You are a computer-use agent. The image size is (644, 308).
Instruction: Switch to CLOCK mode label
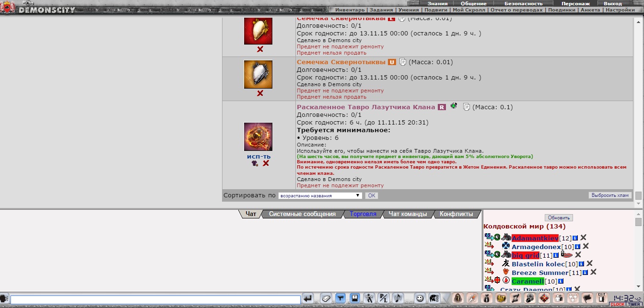[x=618, y=305]
